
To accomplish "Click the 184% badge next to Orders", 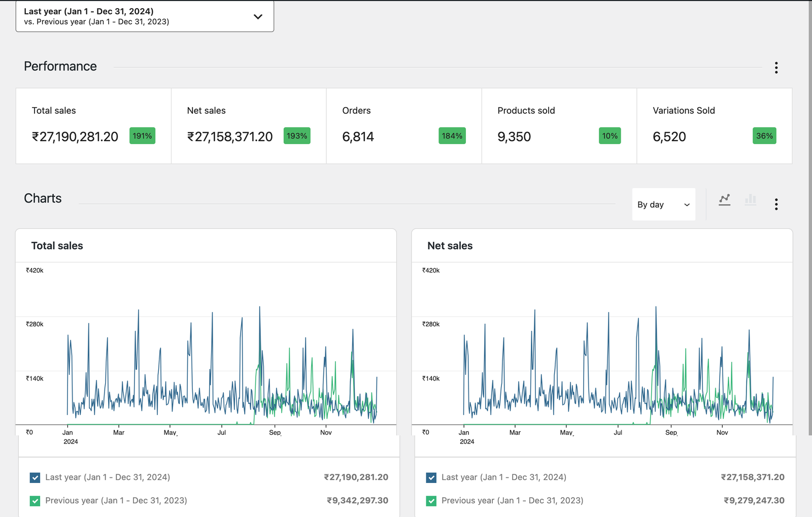I will [x=452, y=135].
